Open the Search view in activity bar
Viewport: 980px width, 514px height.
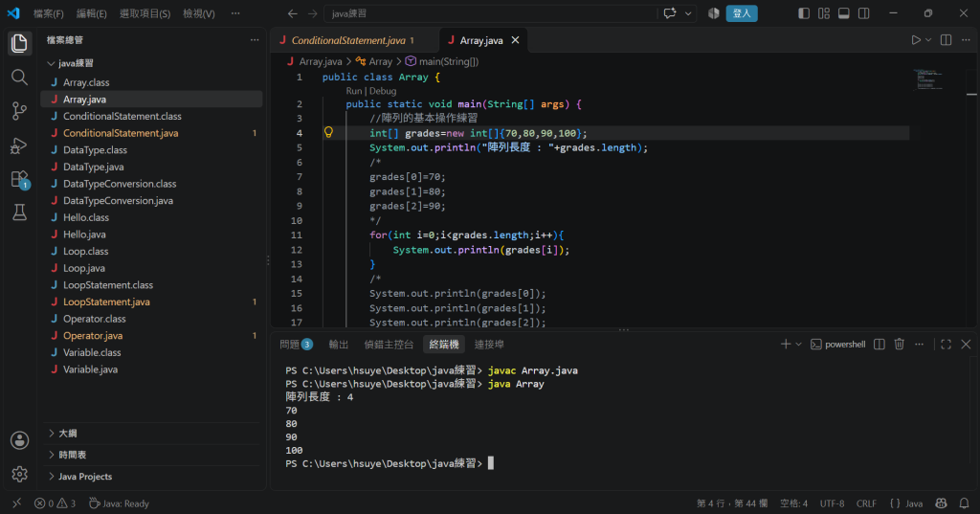(x=19, y=77)
